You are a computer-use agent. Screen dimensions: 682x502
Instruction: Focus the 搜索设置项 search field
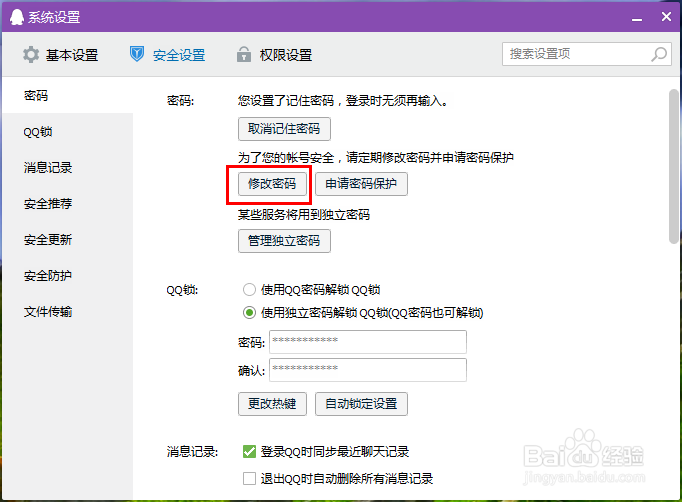coord(587,54)
